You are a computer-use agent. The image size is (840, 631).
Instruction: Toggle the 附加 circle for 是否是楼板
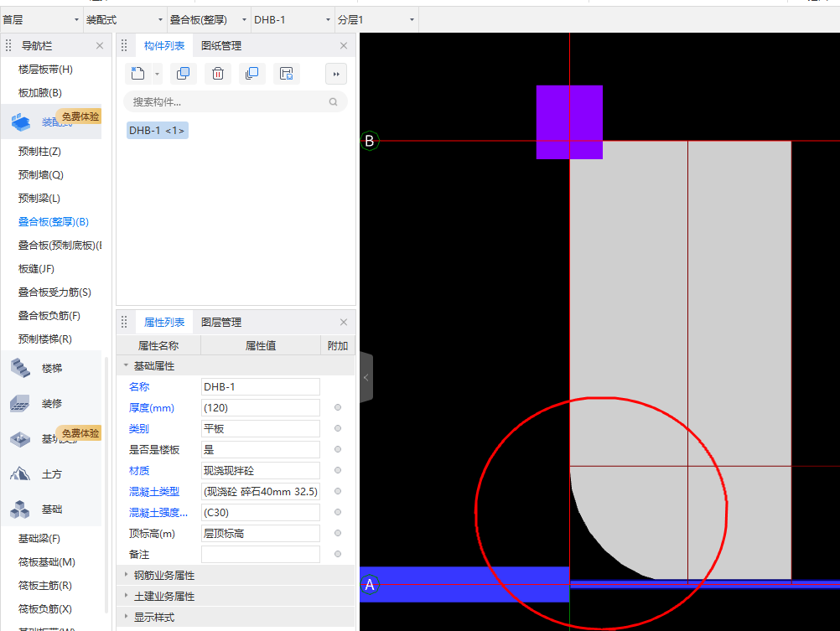coord(338,449)
